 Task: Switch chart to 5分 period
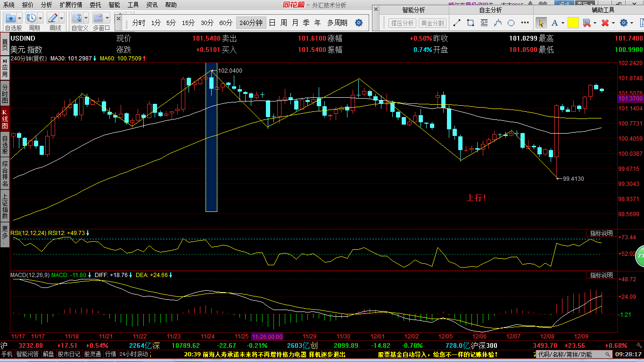(171, 23)
